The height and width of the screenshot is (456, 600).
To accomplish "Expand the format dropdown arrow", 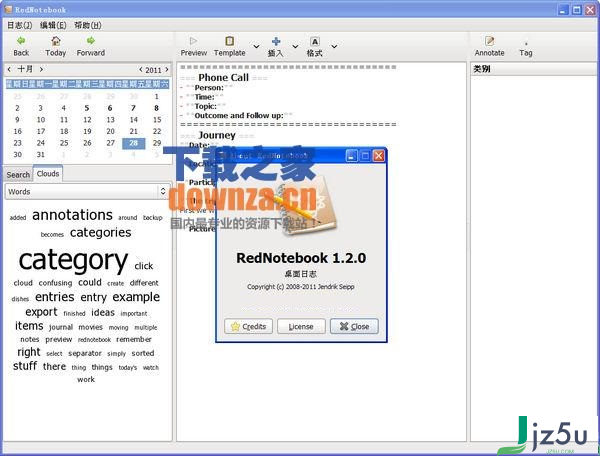I will [x=334, y=47].
